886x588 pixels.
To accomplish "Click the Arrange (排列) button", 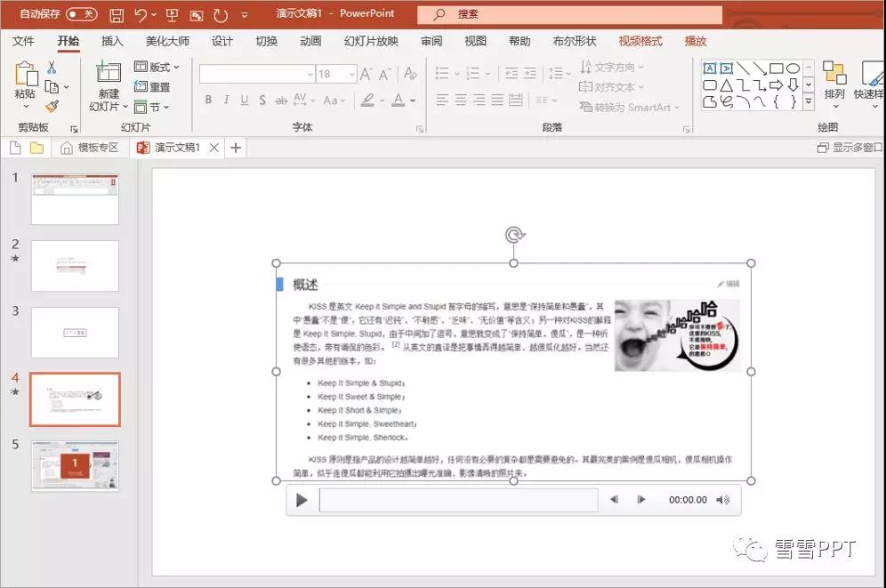I will tap(834, 80).
